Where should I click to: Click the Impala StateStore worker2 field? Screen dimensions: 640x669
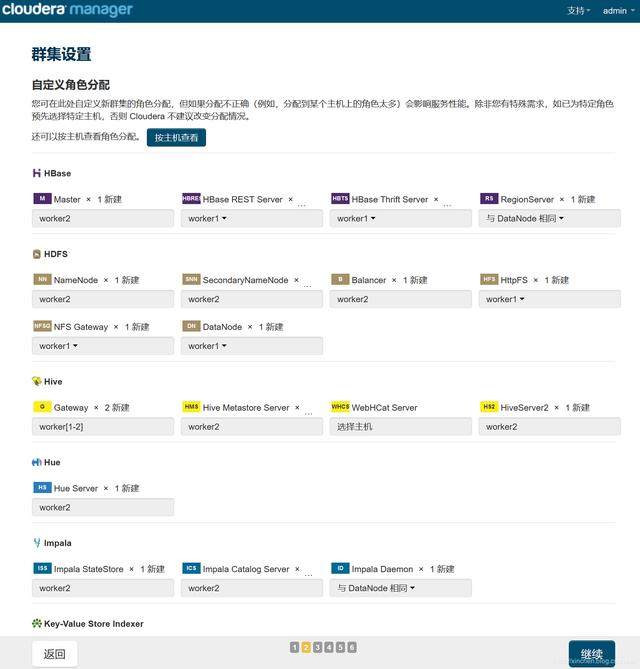(103, 588)
